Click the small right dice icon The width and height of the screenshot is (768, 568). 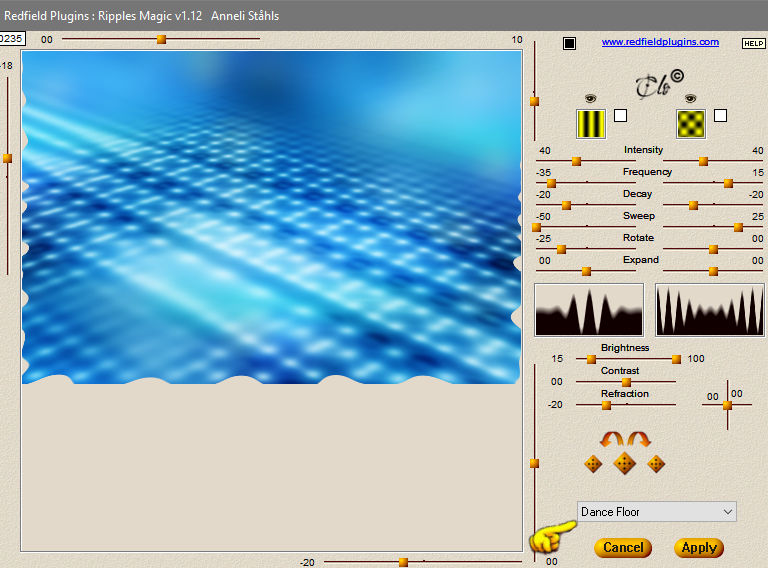pyautogui.click(x=656, y=464)
